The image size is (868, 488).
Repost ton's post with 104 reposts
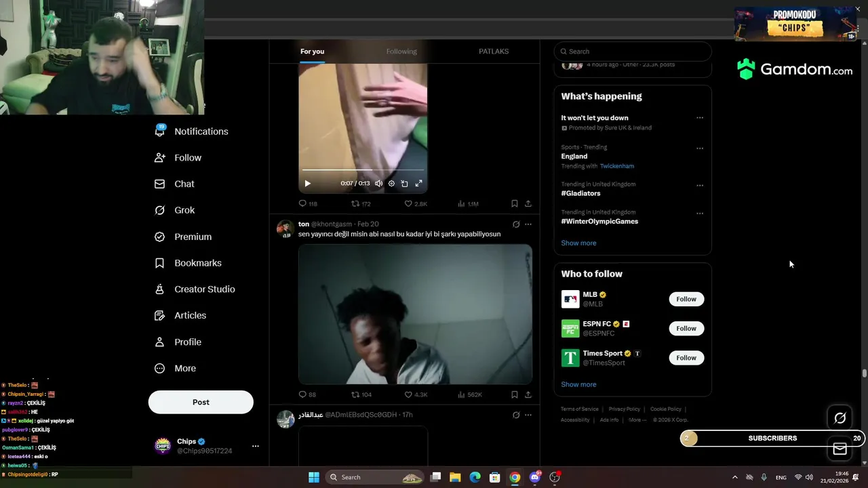pos(361,394)
